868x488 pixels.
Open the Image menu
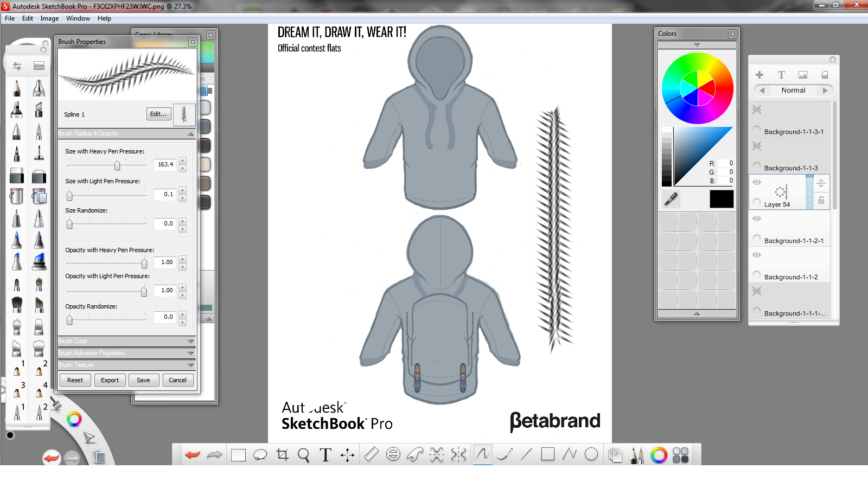pyautogui.click(x=49, y=18)
